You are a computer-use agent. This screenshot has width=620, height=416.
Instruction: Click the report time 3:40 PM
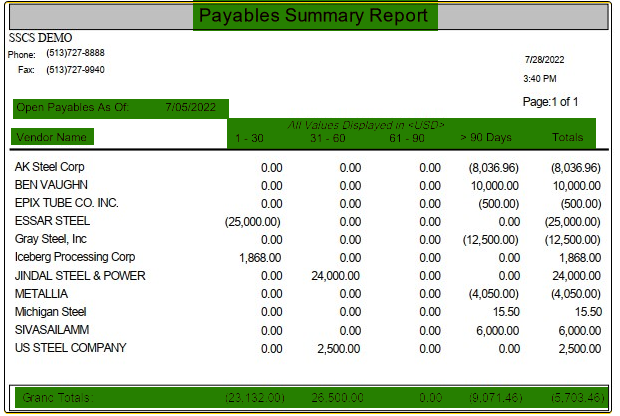pyautogui.click(x=539, y=79)
